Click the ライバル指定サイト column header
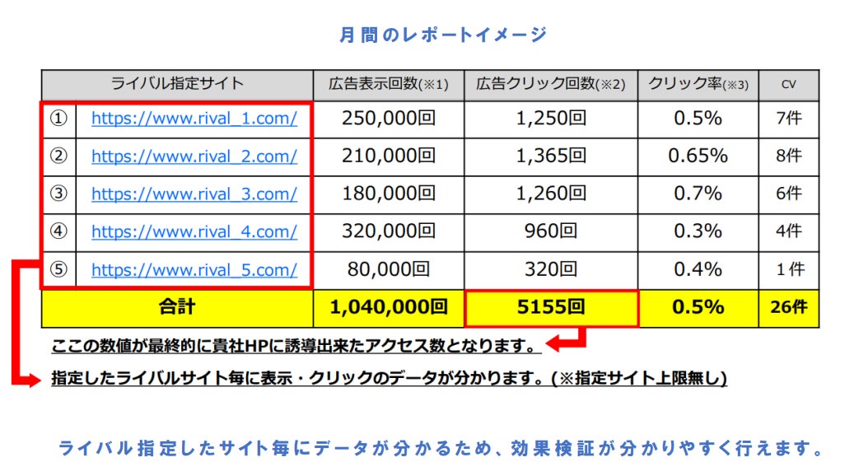 click(x=177, y=85)
